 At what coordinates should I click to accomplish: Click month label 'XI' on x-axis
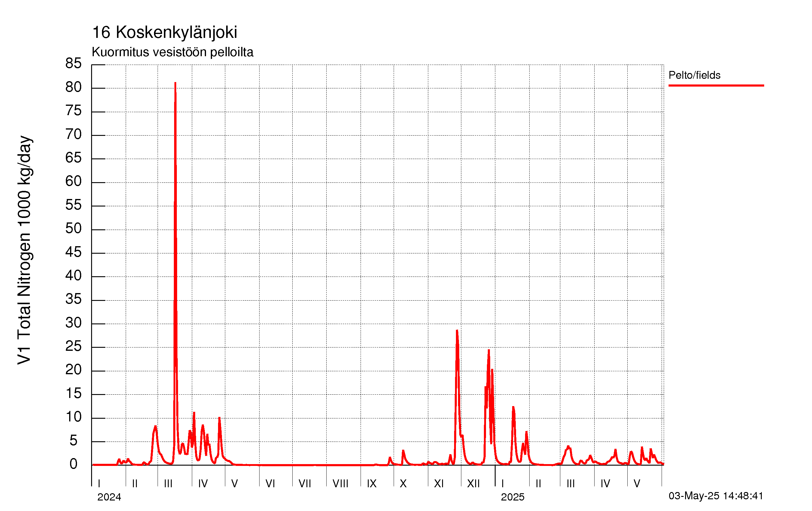(x=439, y=484)
